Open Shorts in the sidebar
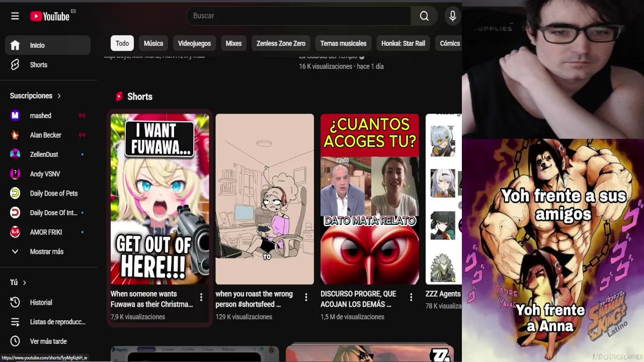Image resolution: width=644 pixels, height=362 pixels. pyautogui.click(x=48, y=65)
